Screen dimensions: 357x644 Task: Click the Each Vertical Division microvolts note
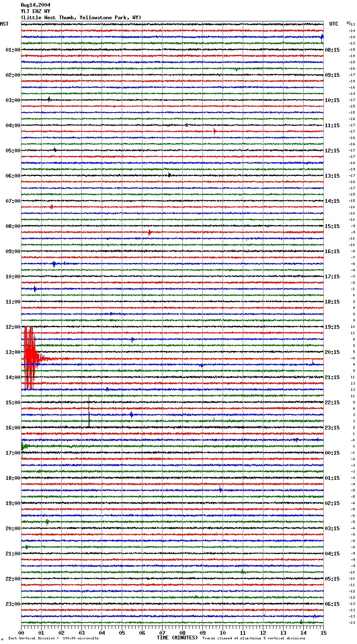tap(53, 639)
